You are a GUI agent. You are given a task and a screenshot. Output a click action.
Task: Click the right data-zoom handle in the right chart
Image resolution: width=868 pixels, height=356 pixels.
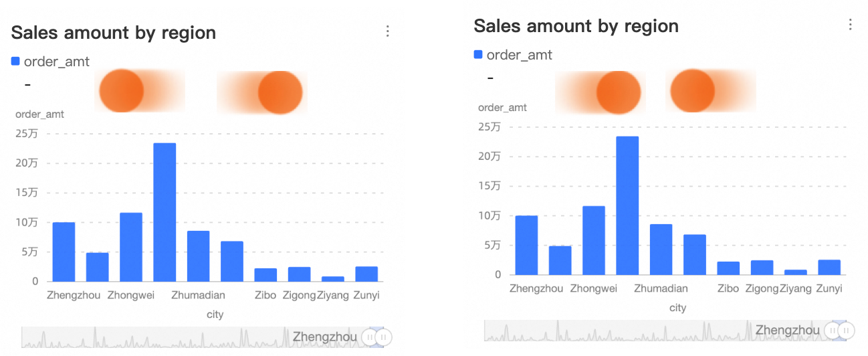click(x=847, y=331)
